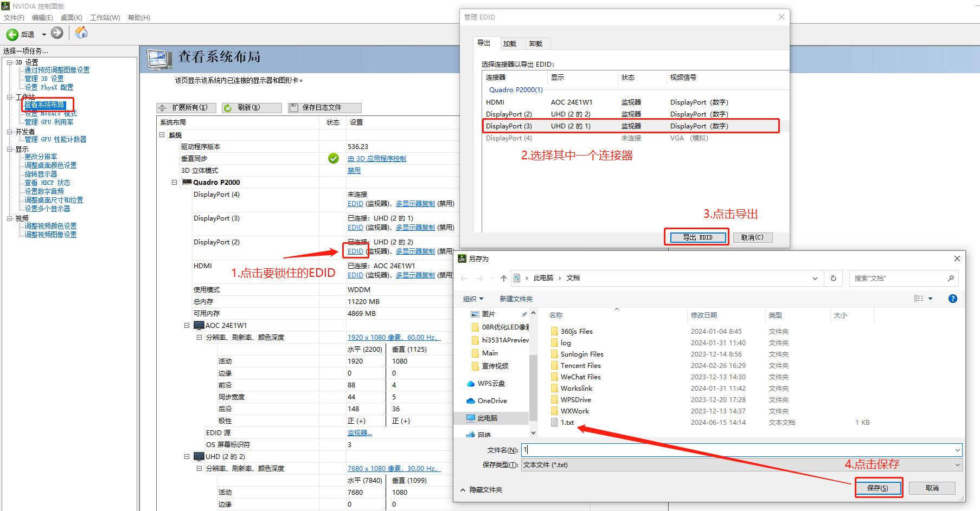Collapse the 显示 tree node
This screenshot has height=511, width=980.
pos(10,149)
